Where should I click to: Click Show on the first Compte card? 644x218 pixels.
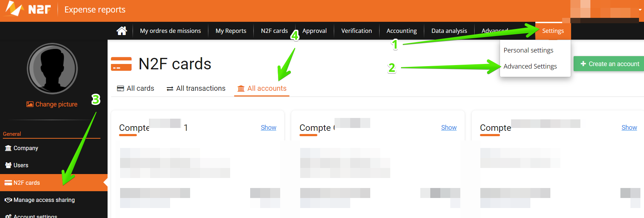coord(268,128)
